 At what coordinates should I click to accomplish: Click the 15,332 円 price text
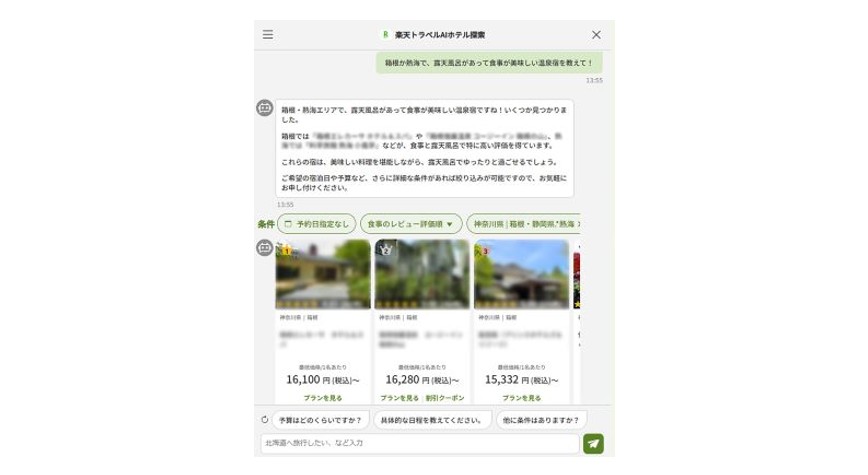click(x=521, y=380)
